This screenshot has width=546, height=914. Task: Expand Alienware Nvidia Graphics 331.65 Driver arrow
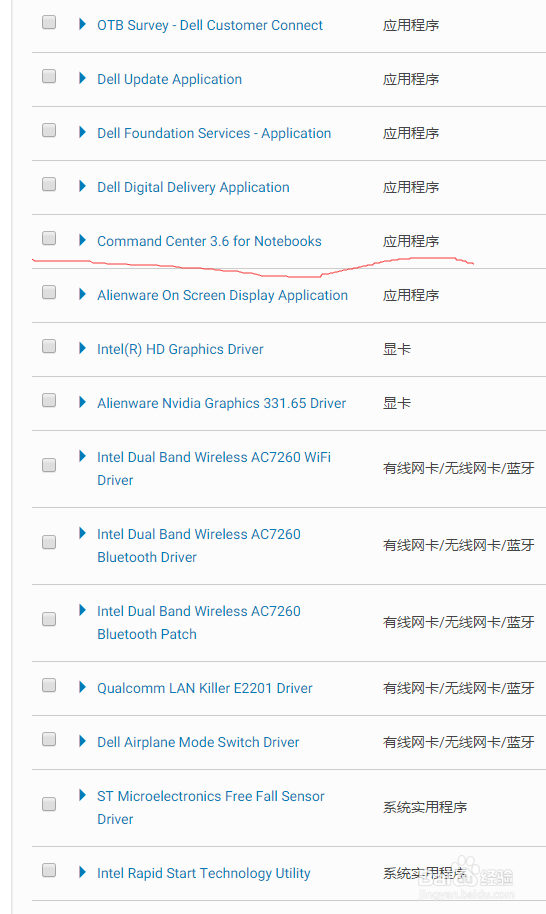click(82, 402)
